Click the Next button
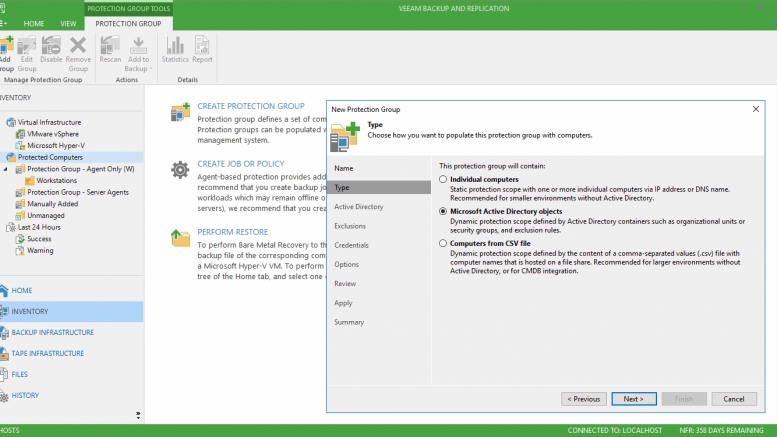Image resolution: width=777 pixels, height=437 pixels. [x=634, y=399]
